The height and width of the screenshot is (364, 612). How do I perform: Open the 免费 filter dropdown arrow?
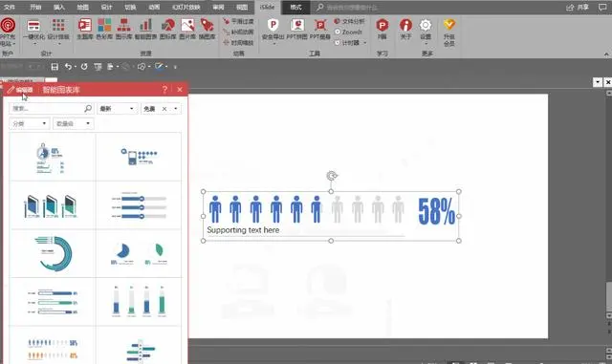[x=176, y=109]
